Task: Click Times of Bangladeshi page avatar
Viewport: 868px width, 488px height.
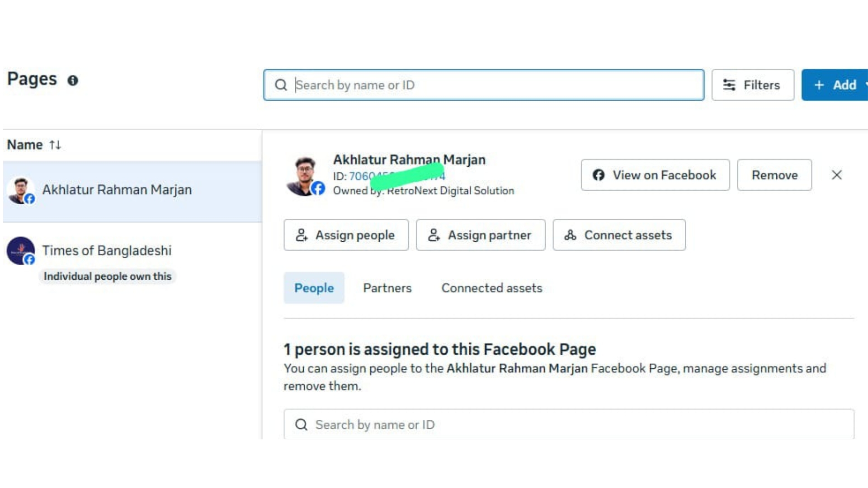Action: click(20, 251)
